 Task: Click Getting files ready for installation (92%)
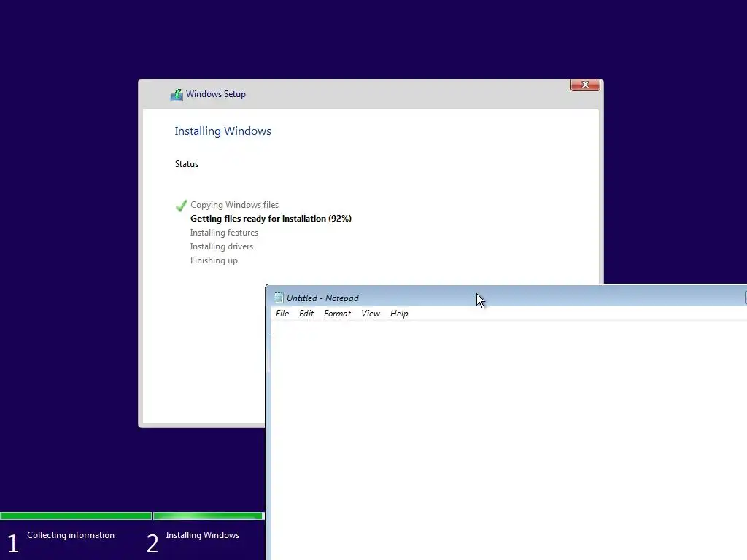271,219
